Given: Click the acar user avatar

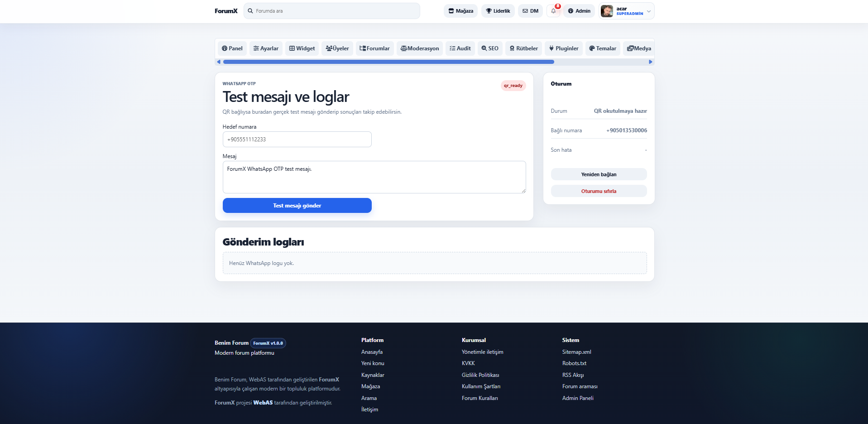Looking at the screenshot, I should click(x=607, y=11).
